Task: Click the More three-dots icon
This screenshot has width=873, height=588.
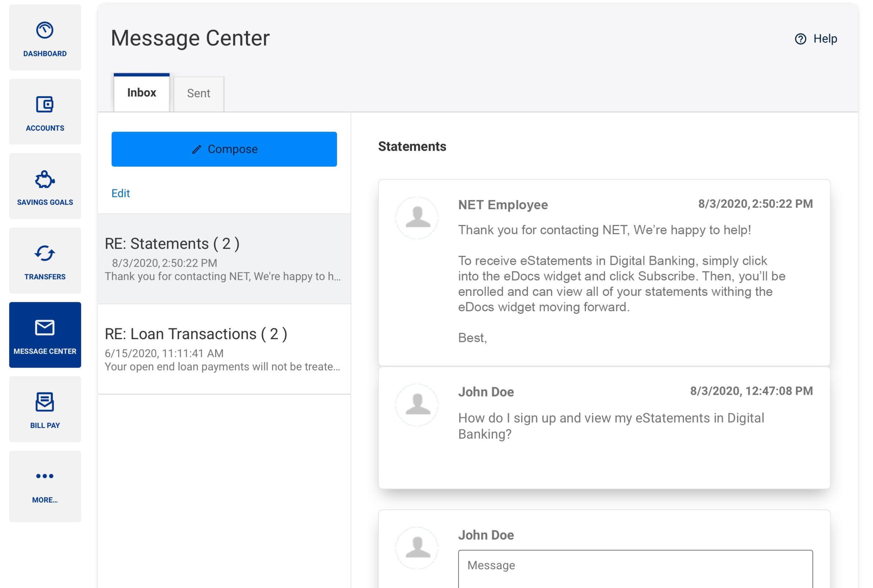Action: (45, 476)
